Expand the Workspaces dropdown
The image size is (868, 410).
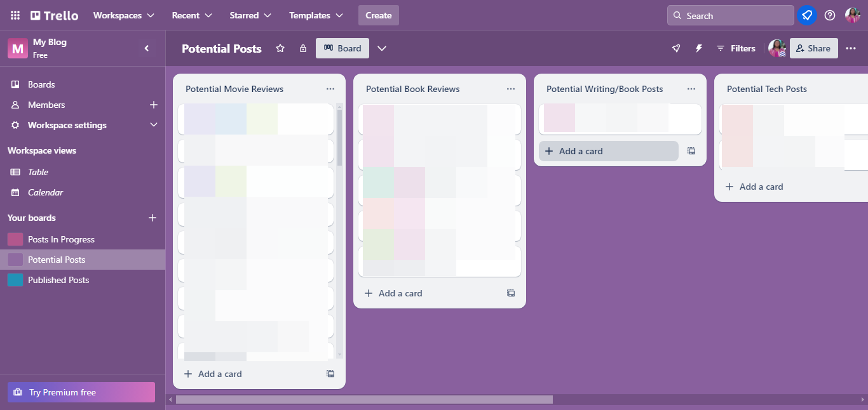pos(124,15)
